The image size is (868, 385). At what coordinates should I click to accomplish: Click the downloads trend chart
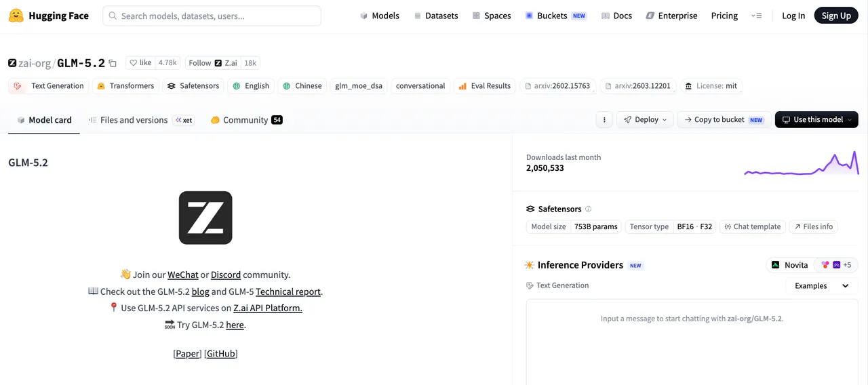point(802,163)
